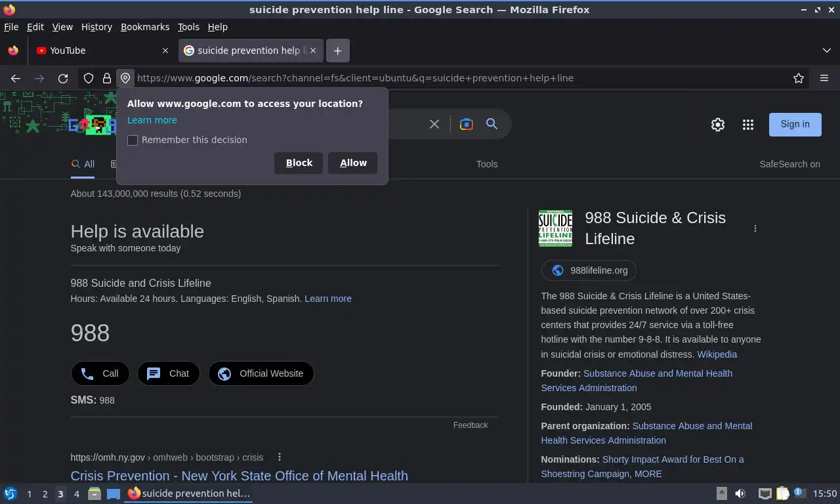Open the Edit menu

(35, 27)
